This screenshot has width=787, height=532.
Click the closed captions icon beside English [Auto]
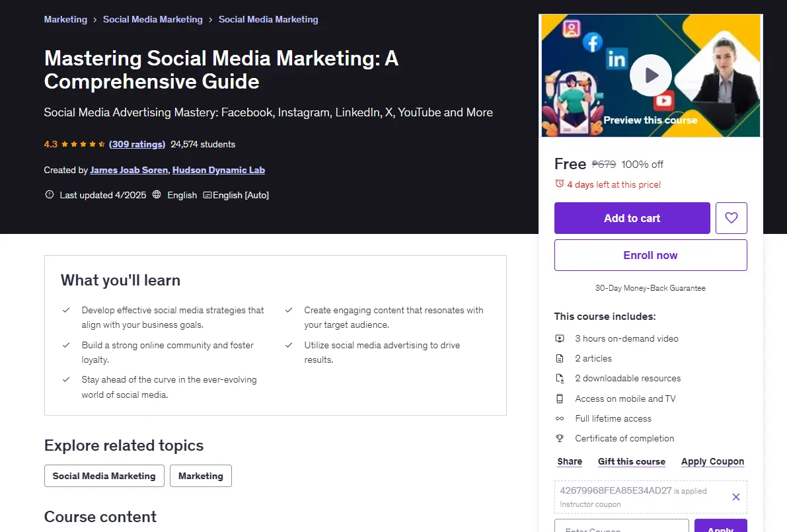click(207, 195)
